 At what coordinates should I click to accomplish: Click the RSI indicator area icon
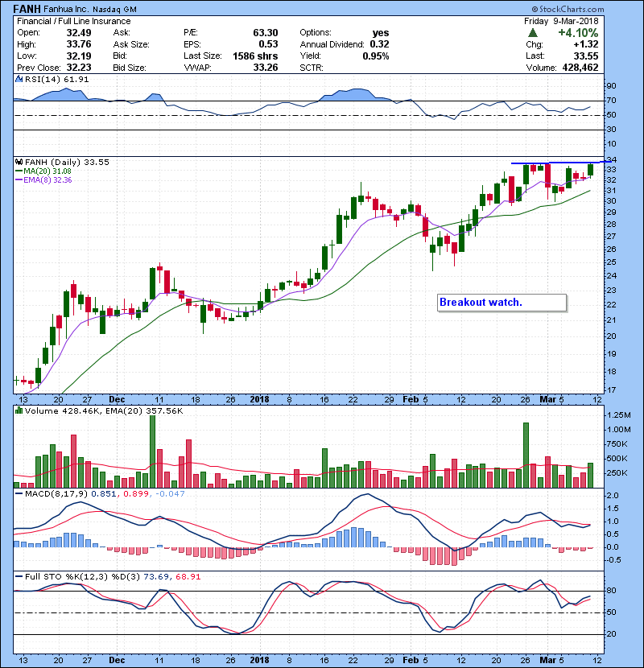[19, 79]
